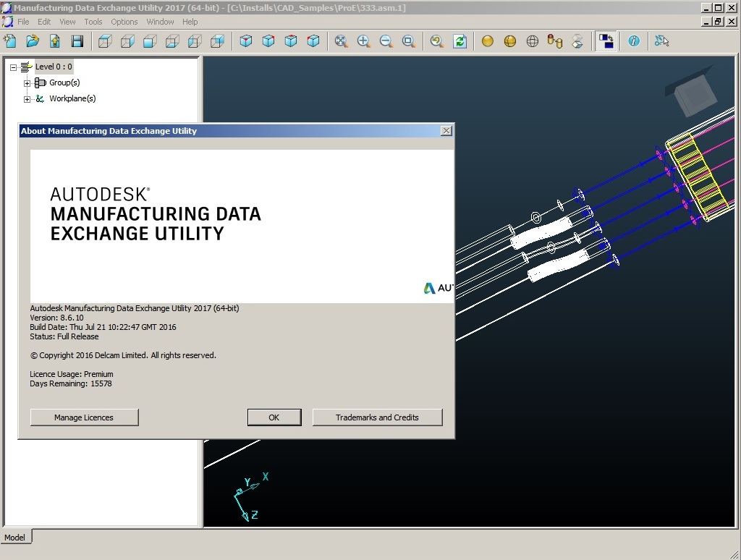The width and height of the screenshot is (741, 560).
Task: Click the "Days Remaining: 15578" text
Action: pos(71,383)
